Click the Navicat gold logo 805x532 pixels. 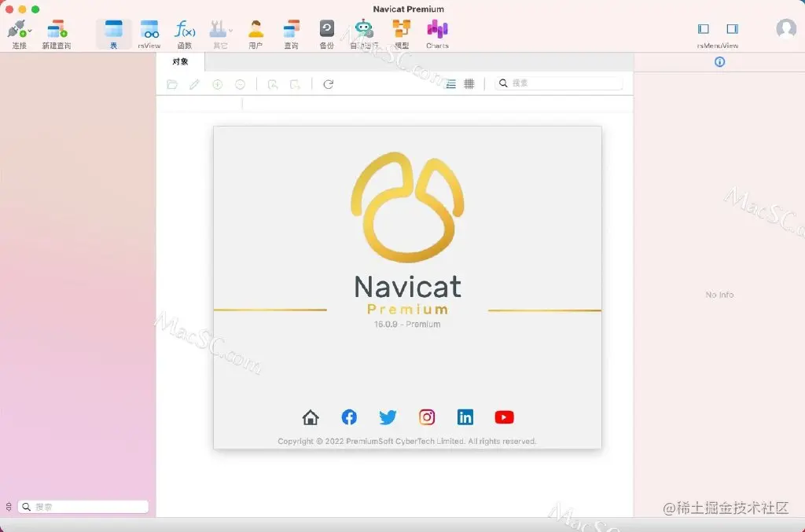tap(408, 207)
